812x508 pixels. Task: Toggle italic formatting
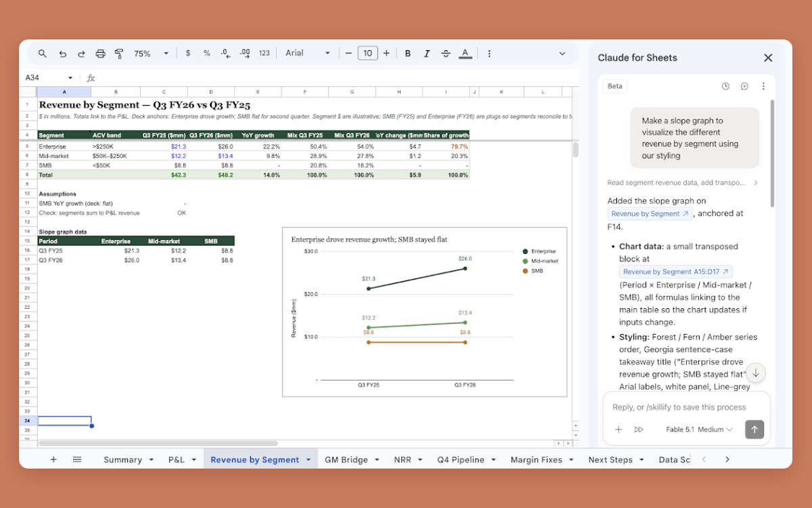point(426,54)
